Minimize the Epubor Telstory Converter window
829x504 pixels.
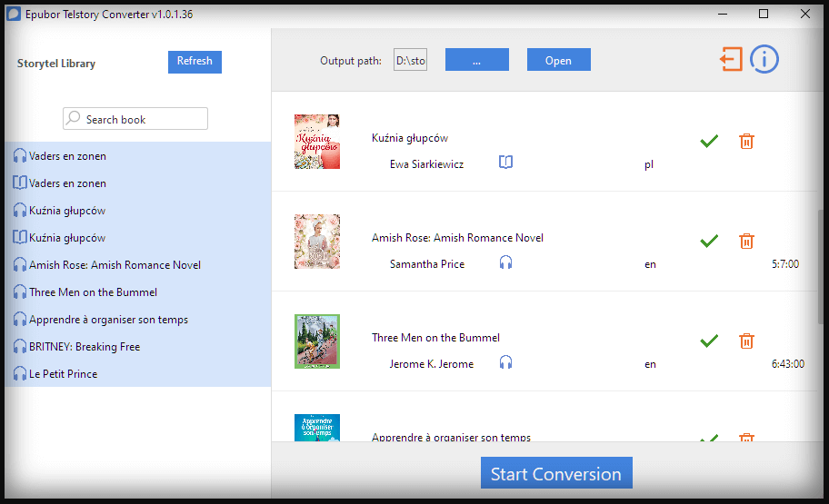723,14
